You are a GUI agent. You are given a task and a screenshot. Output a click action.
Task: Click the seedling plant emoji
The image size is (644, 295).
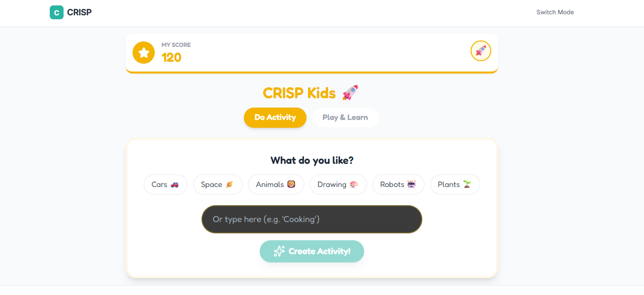[x=467, y=184]
